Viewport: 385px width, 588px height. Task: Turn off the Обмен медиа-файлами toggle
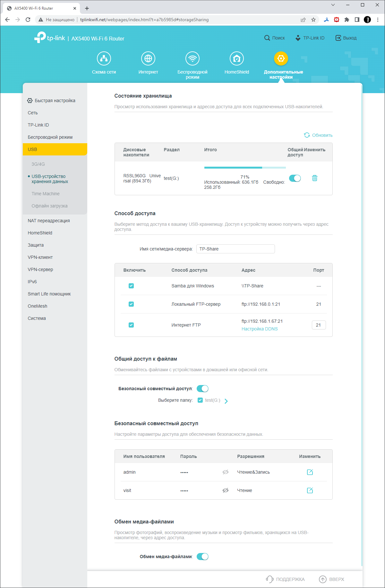pos(202,557)
